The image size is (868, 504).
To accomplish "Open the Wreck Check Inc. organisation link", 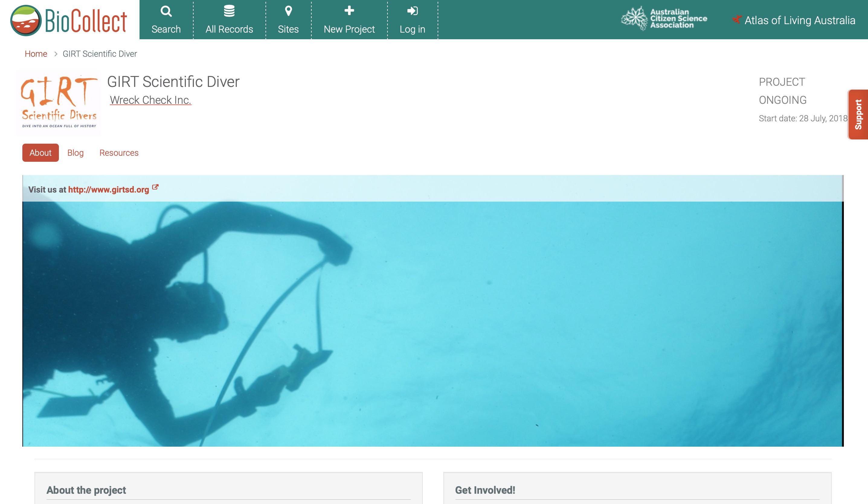I will tap(150, 100).
